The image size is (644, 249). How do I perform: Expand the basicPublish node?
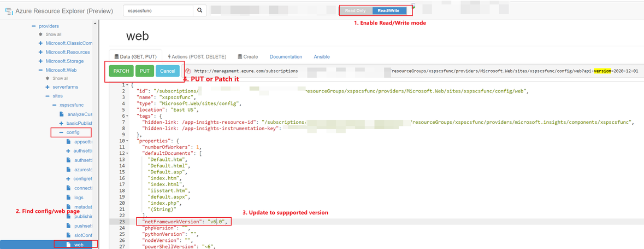pos(62,124)
